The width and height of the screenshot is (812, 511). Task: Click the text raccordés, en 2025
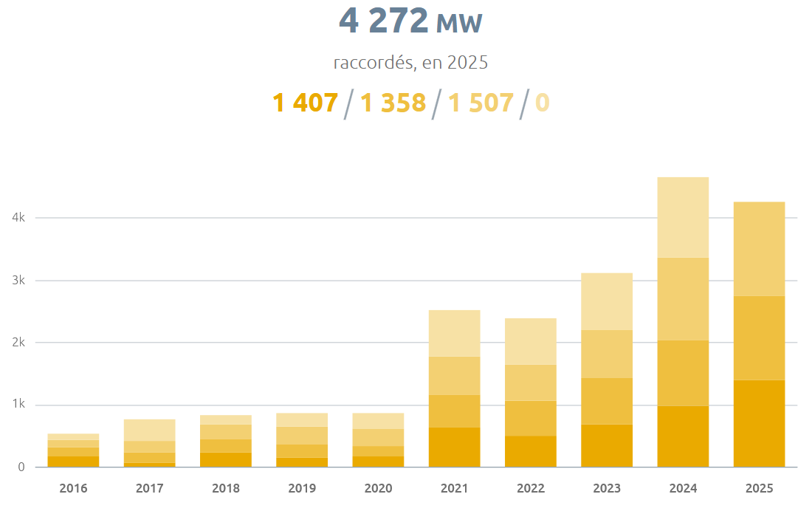pos(410,63)
